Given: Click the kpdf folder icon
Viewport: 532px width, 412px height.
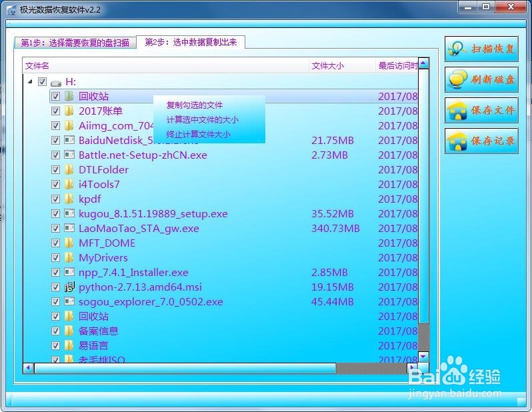Looking at the screenshot, I should (x=69, y=199).
